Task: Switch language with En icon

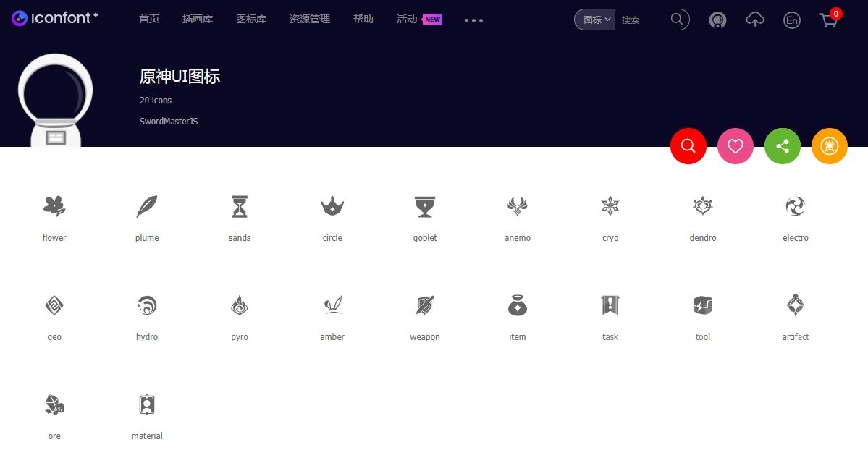Action: tap(791, 20)
